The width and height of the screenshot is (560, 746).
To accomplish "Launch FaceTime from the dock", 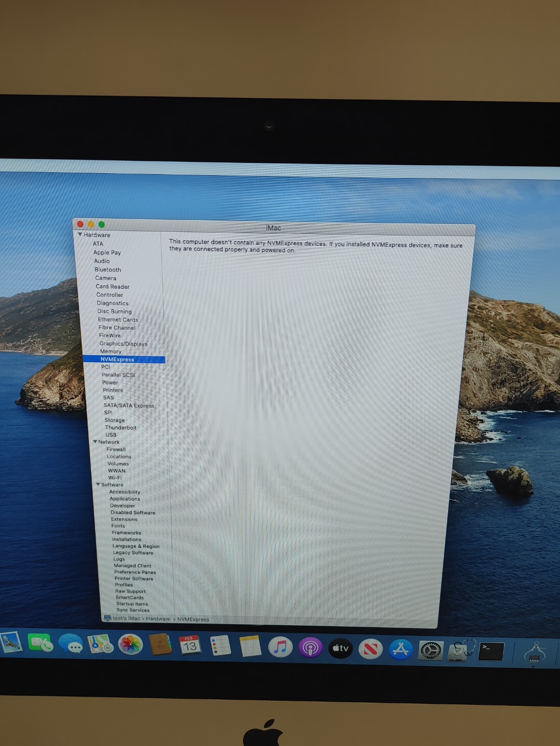I will [40, 643].
